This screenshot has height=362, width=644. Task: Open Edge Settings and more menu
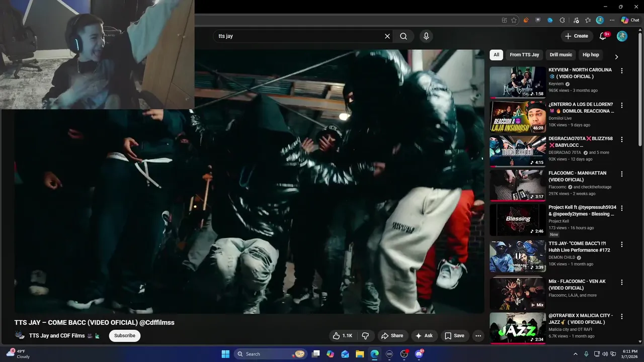coord(612,20)
